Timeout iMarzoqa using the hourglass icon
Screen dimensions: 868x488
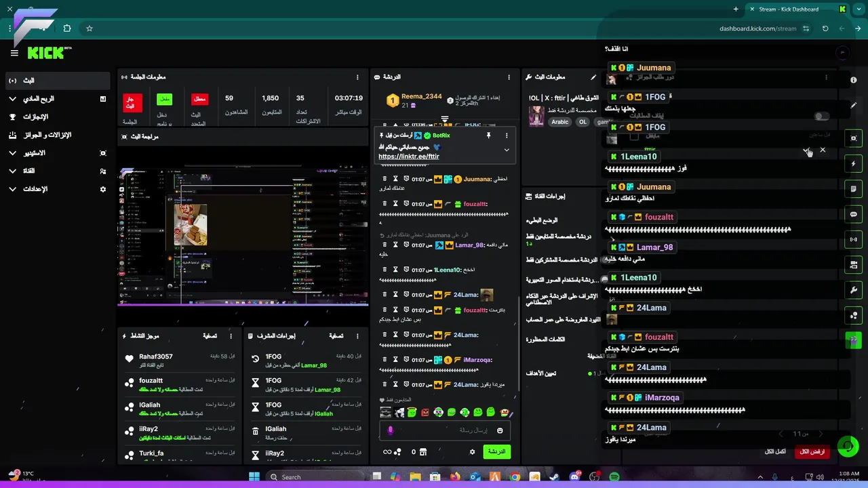click(395, 360)
